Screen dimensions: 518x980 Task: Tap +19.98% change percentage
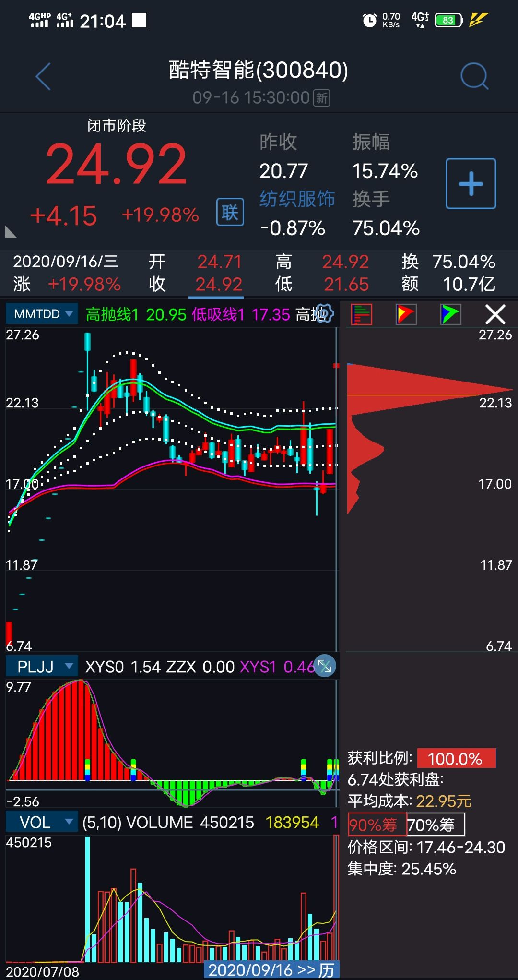160,215
